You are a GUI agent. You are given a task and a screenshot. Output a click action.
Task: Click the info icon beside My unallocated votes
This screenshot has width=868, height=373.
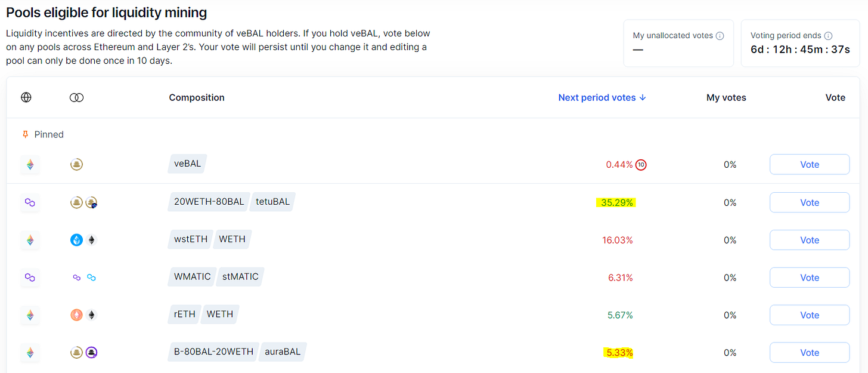click(720, 36)
